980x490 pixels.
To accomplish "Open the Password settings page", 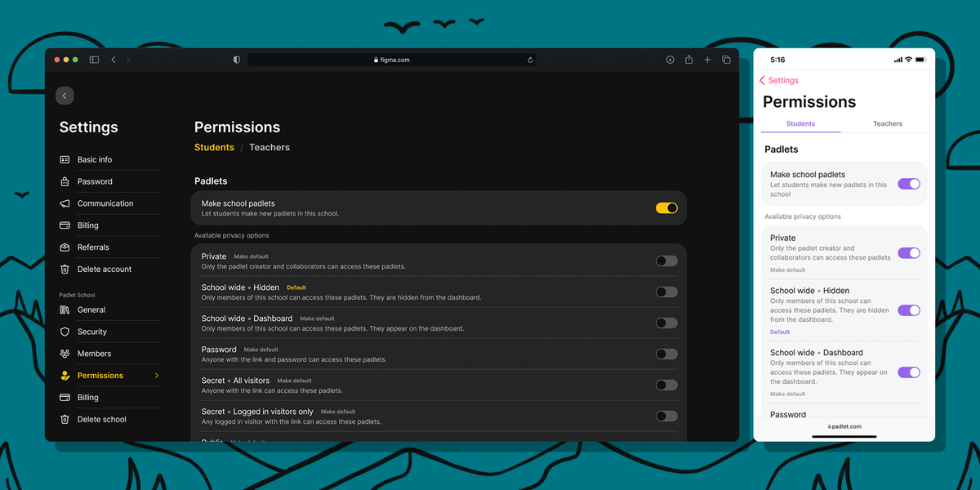I will (95, 181).
